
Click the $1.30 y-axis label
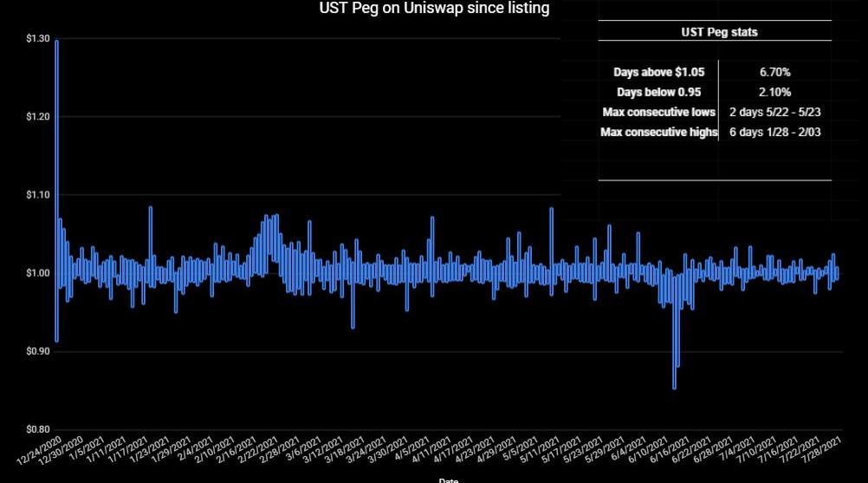tap(37, 39)
